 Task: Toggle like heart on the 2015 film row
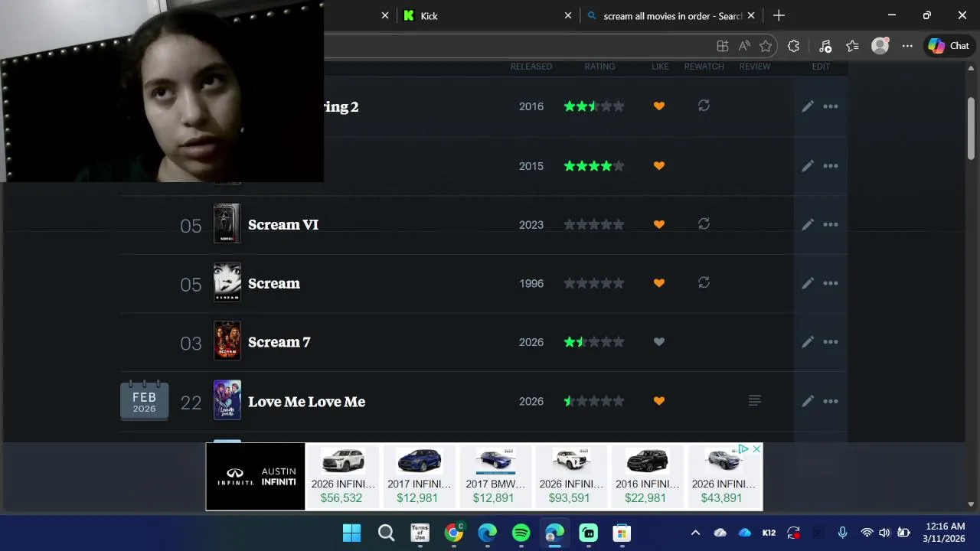(659, 166)
